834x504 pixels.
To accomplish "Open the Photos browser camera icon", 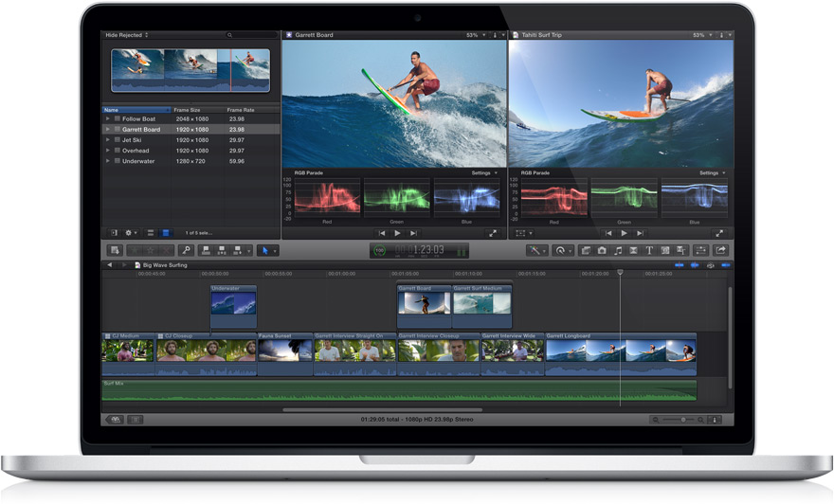I will click(x=602, y=250).
